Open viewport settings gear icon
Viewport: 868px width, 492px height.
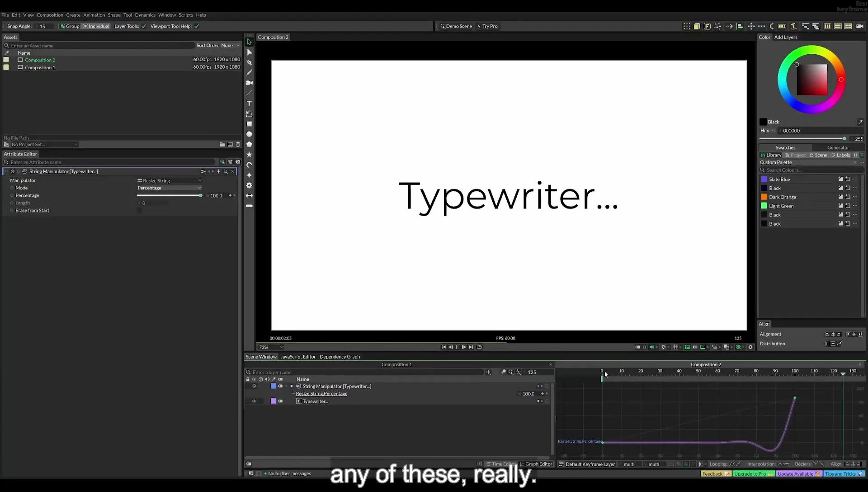coord(750,347)
